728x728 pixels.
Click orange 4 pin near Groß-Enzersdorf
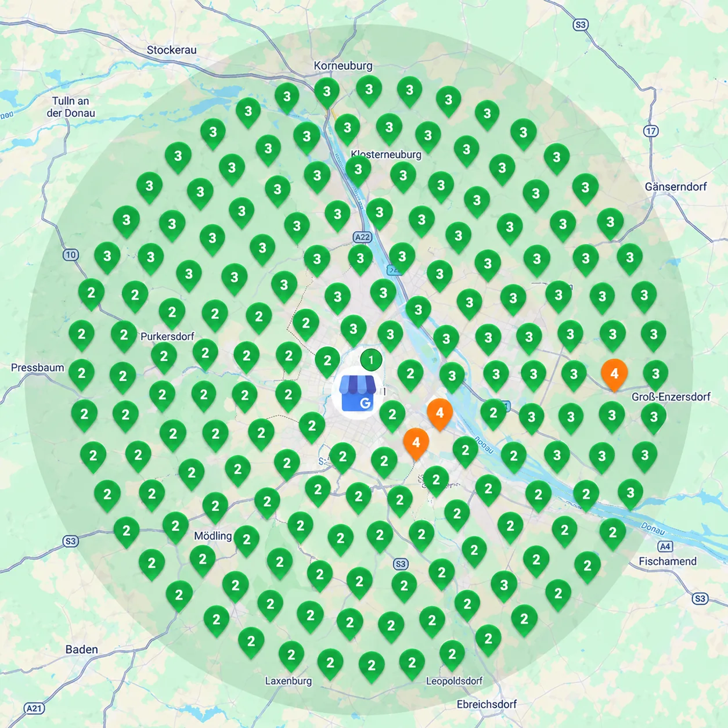(x=614, y=375)
